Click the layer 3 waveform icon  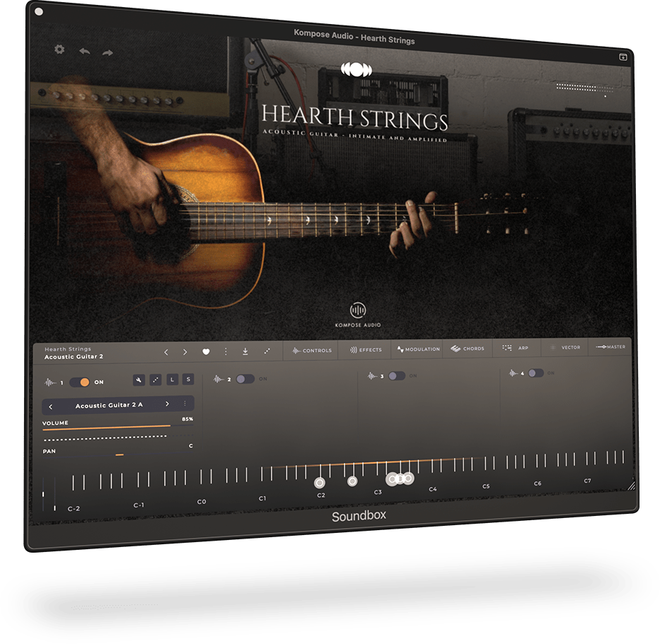click(x=372, y=376)
